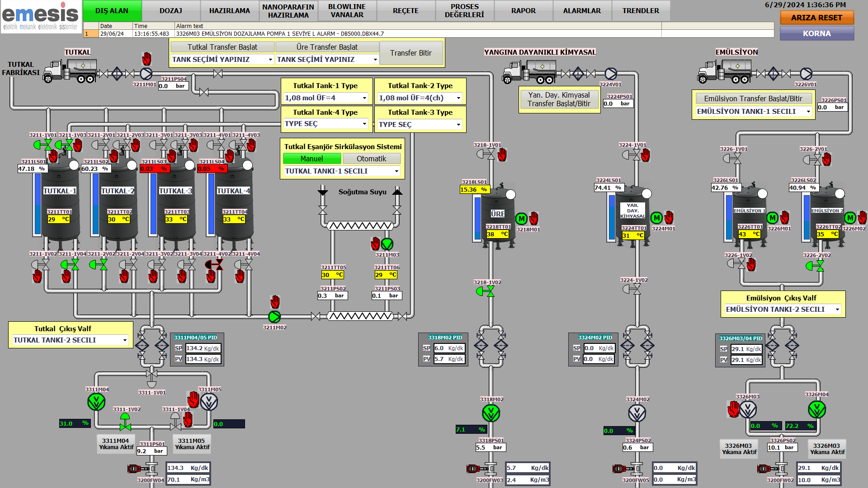Click the 3311M04 dosing pump icon

tap(96, 402)
